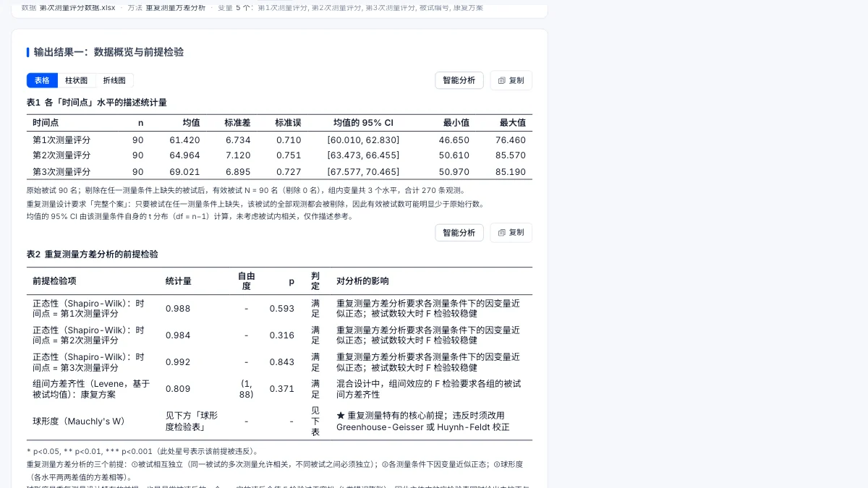The width and height of the screenshot is (868, 488).
Task: Click mean value 69.021
Action: [184, 172]
